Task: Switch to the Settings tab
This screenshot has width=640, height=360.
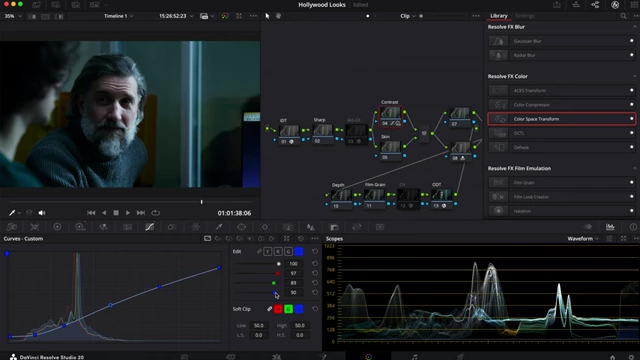Action: point(525,16)
